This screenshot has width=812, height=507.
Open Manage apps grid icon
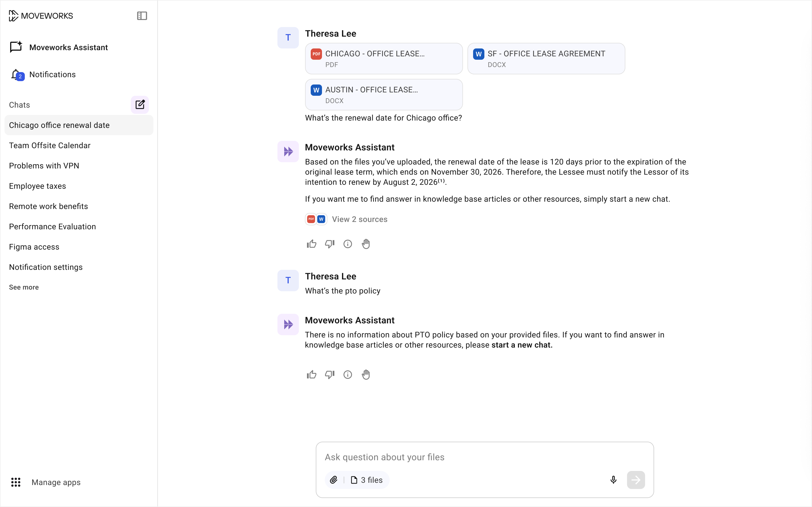[16, 482]
